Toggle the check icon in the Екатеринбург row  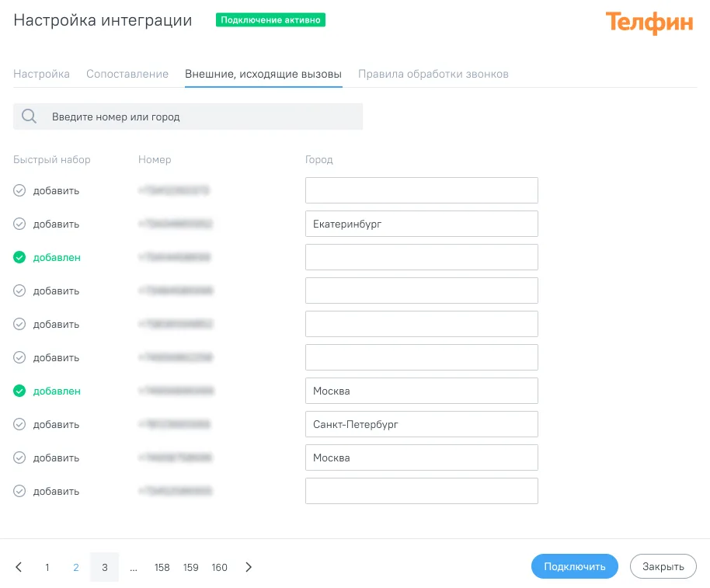click(19, 224)
